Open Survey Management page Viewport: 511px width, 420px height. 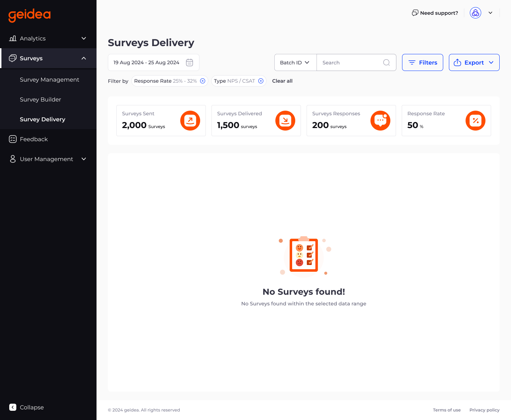pos(49,79)
